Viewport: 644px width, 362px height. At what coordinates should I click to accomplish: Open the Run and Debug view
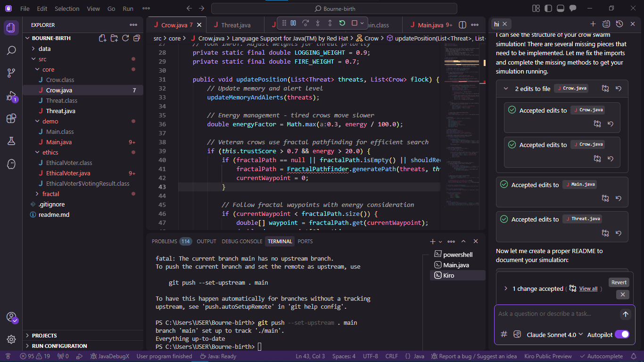pos(11,96)
